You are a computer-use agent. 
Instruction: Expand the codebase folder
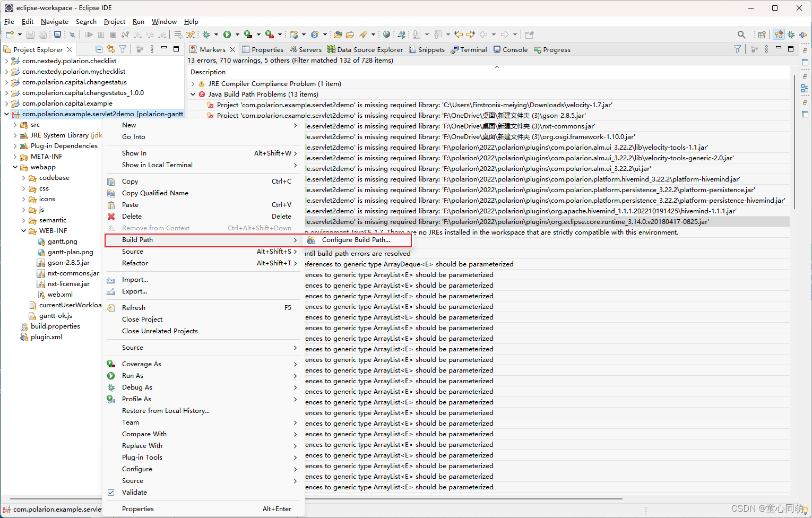[x=23, y=178]
